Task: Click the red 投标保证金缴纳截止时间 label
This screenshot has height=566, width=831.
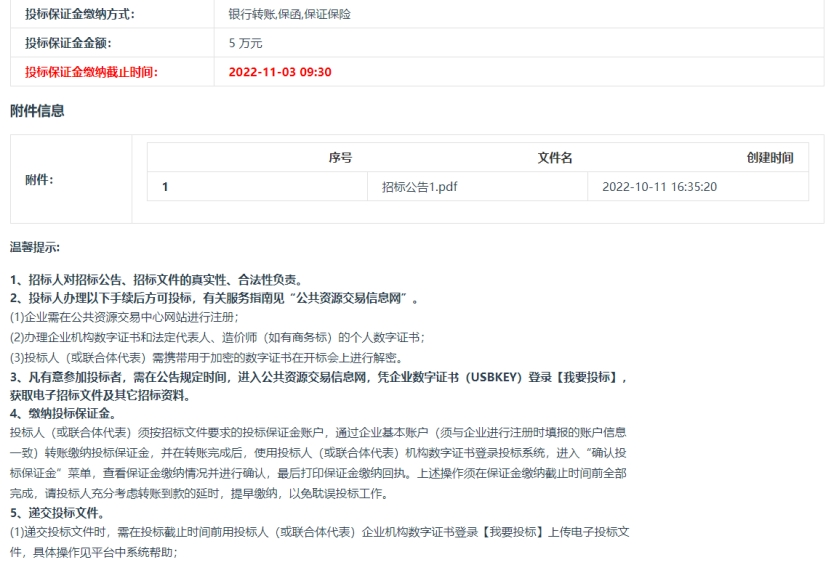Action: (91, 72)
